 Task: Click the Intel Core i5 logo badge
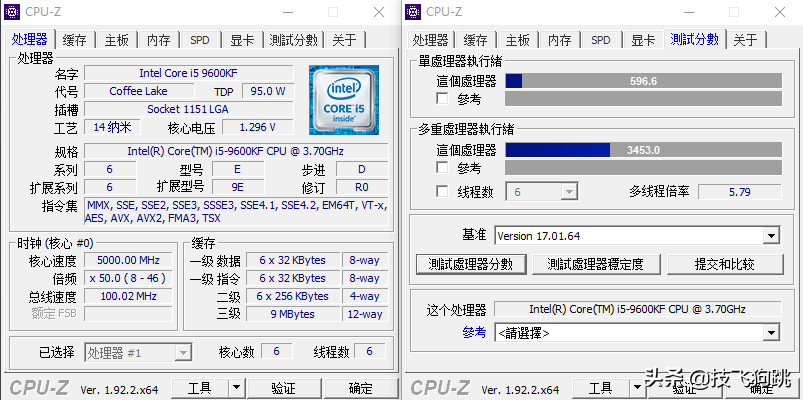[341, 99]
